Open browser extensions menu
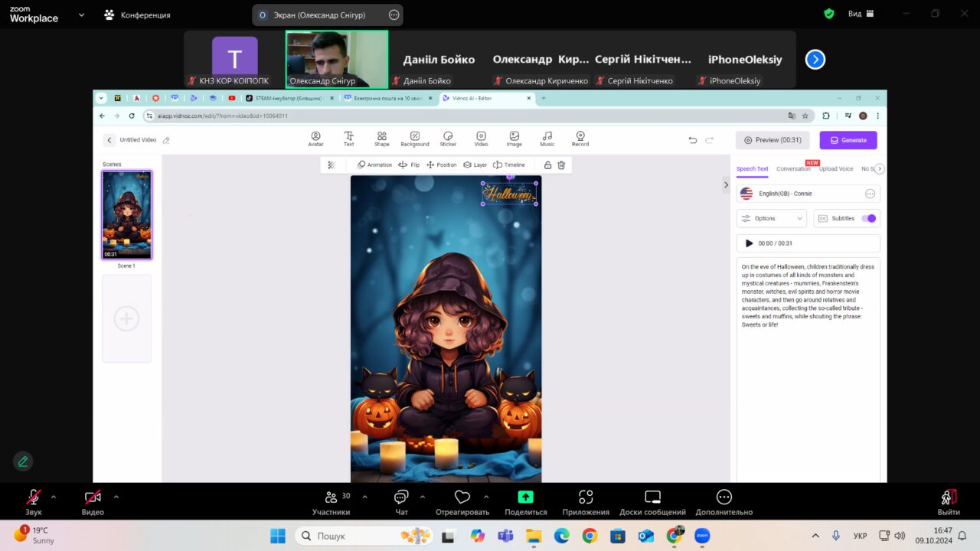Image resolution: width=980 pixels, height=551 pixels. pos(826,116)
